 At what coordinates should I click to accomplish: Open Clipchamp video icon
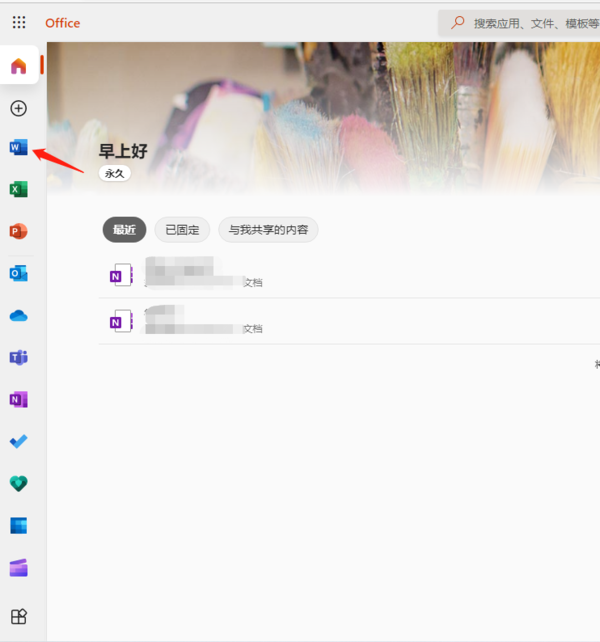[18, 568]
